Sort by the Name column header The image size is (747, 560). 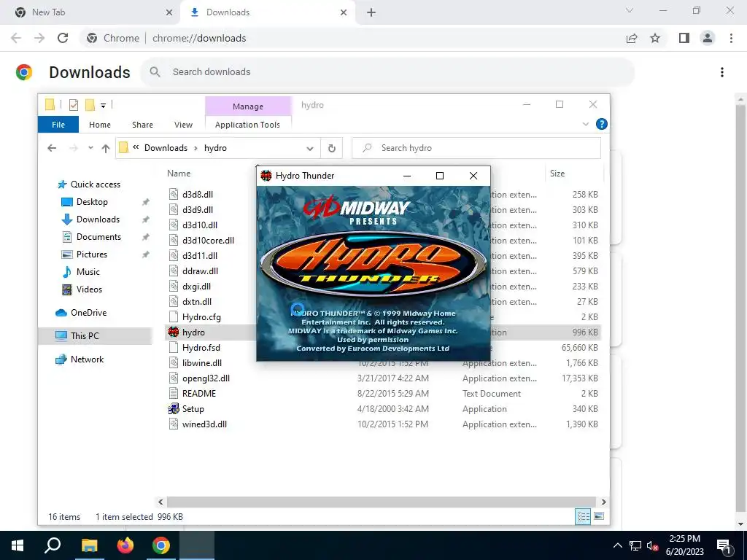coord(179,174)
